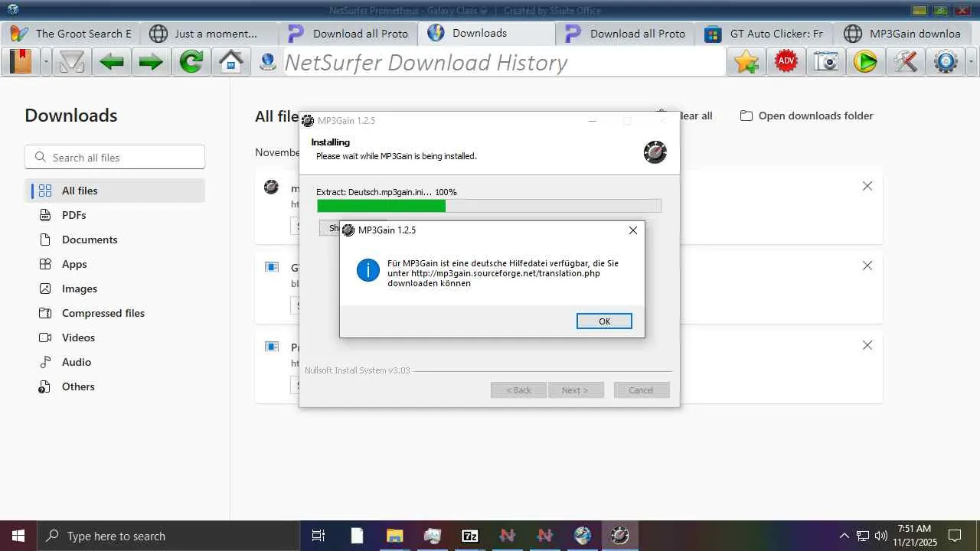
Task: Select All files in the Downloads sidebar
Action: (x=115, y=191)
